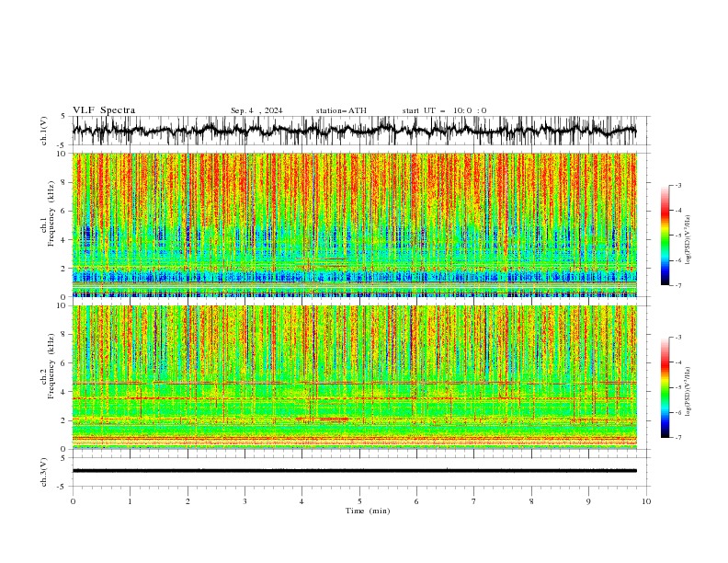Click time axis tick label "5"
Viewport: 728px width, 563px height.
click(x=359, y=501)
